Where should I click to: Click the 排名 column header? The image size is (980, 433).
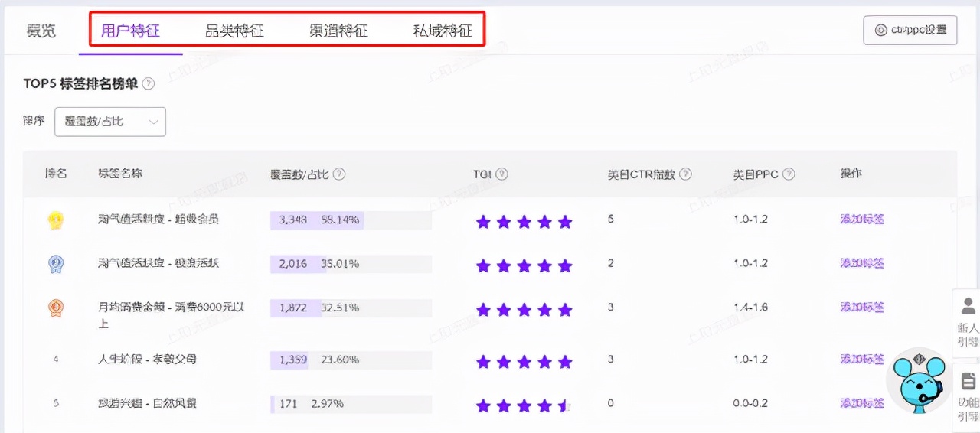click(x=56, y=174)
